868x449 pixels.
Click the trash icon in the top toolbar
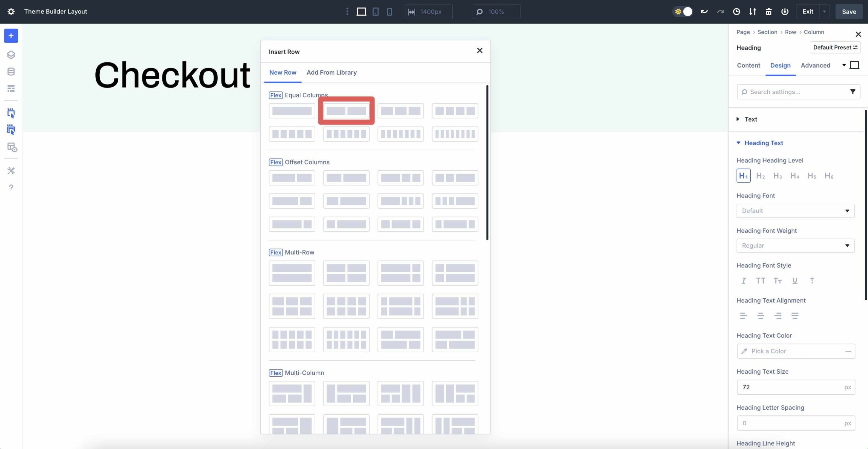point(768,11)
